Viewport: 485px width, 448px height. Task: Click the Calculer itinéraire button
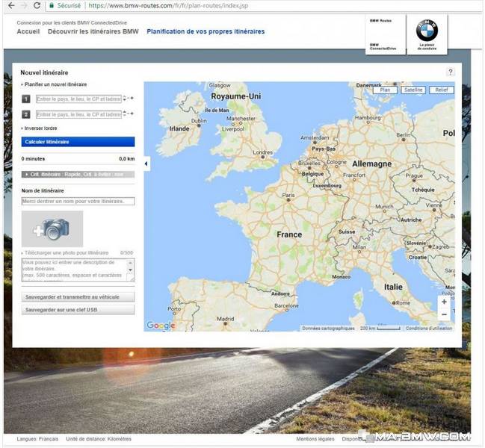[x=78, y=142]
